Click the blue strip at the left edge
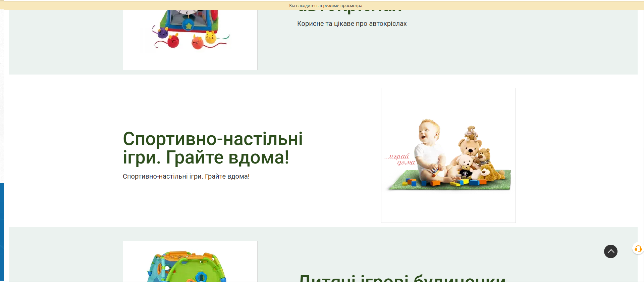 tap(2, 232)
